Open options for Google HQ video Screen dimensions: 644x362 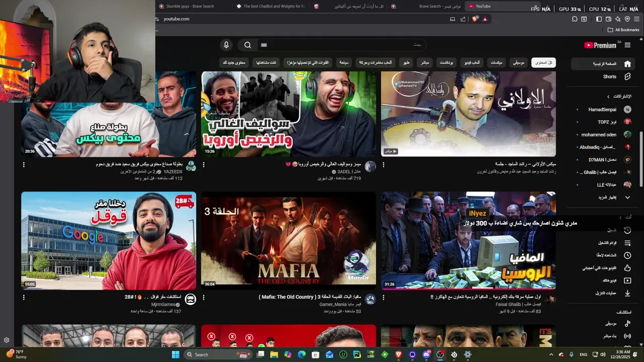tap(24, 297)
